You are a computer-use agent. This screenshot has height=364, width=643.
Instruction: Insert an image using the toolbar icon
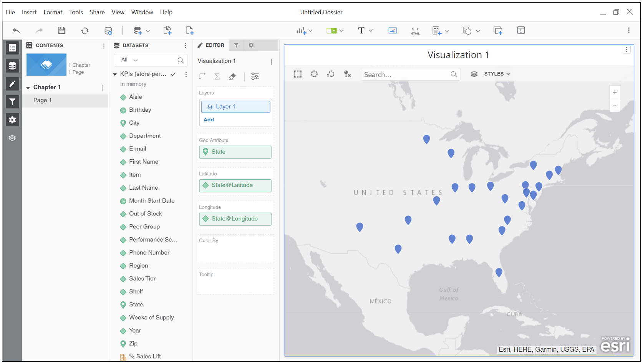tap(392, 30)
